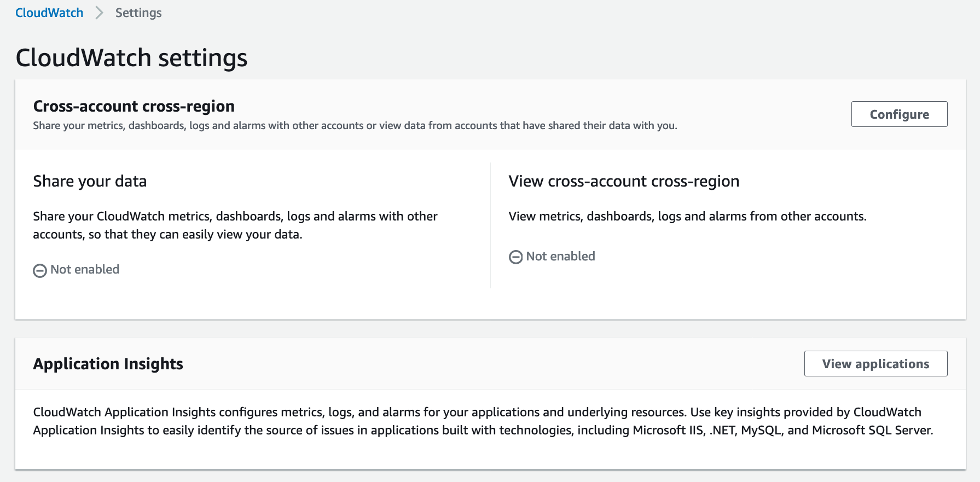The width and height of the screenshot is (980, 482).
Task: Click the gray gap between the two settings panels
Action: tap(490, 328)
